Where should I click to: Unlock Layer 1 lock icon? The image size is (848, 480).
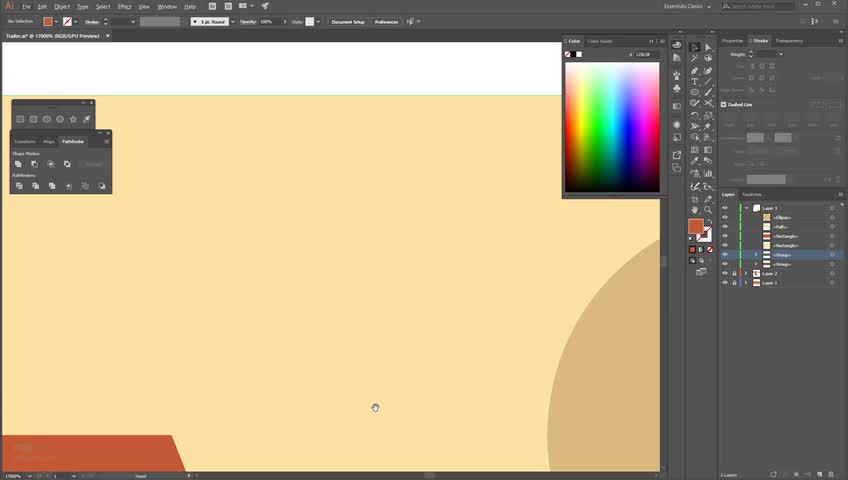[734, 283]
